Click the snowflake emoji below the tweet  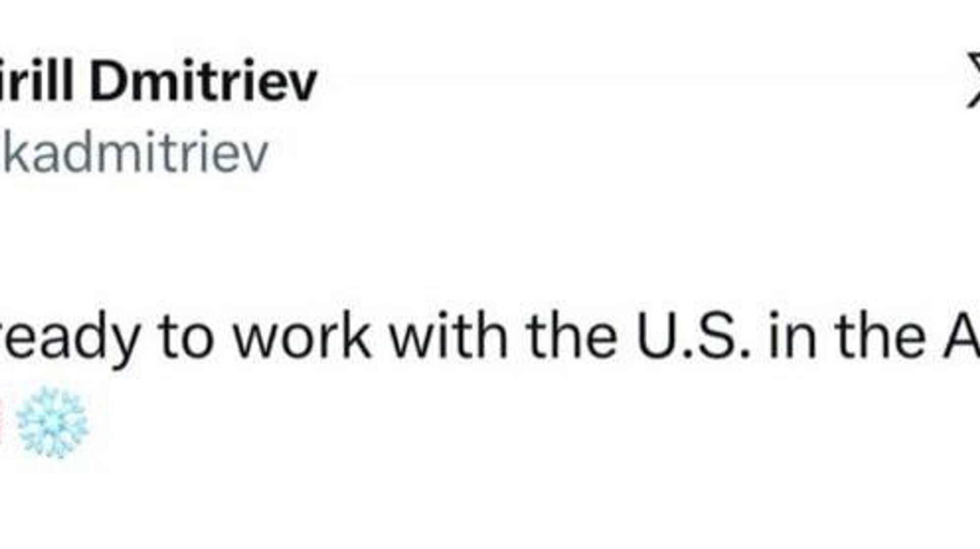click(52, 422)
